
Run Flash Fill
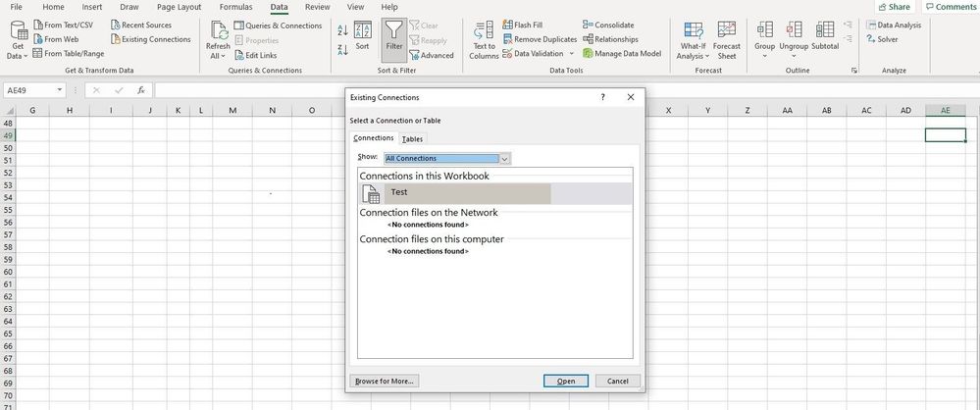[523, 25]
